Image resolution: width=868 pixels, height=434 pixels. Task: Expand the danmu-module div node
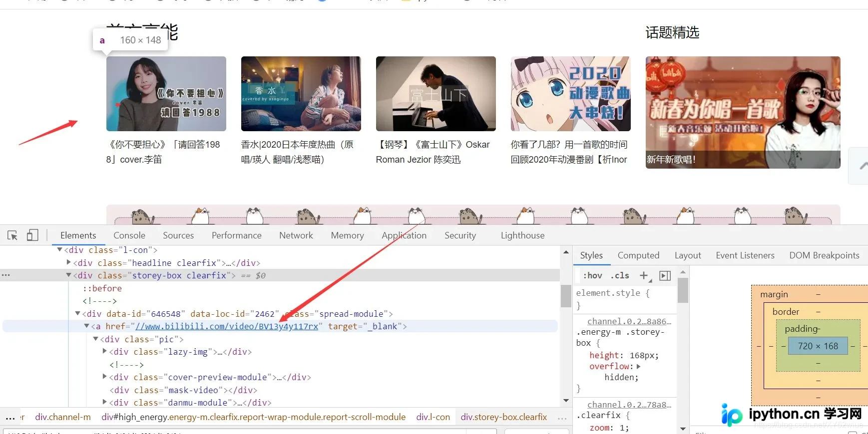point(104,402)
